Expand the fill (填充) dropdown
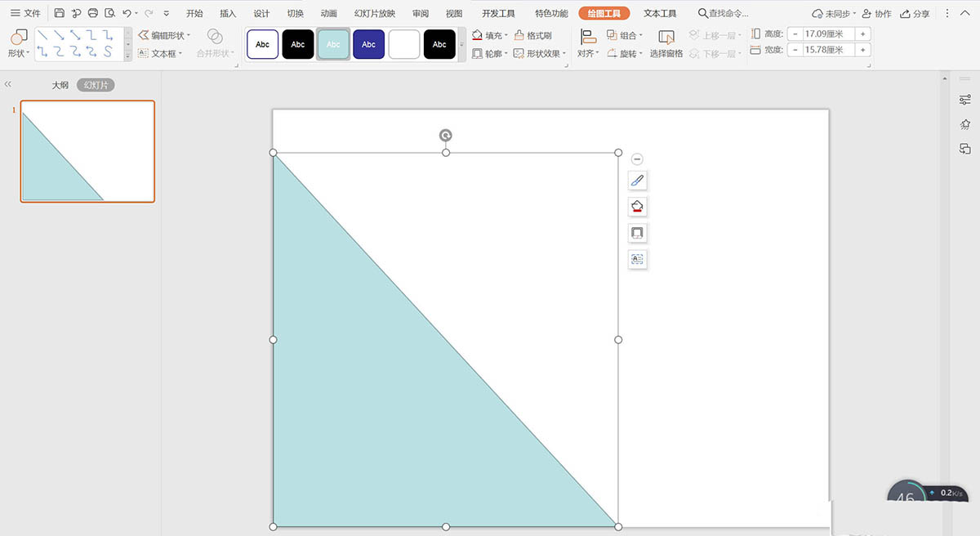Image resolution: width=980 pixels, height=536 pixels. 506,36
